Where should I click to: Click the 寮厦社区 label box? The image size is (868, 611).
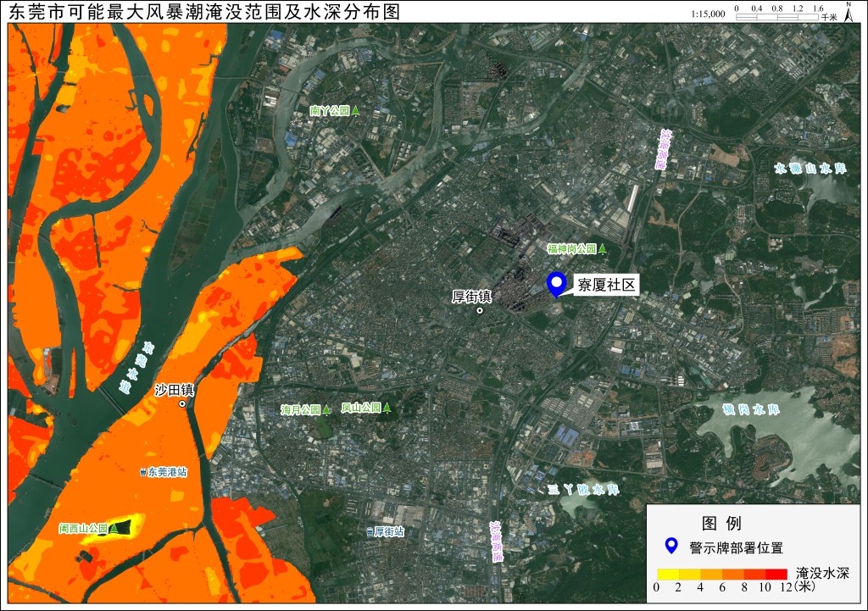606,285
